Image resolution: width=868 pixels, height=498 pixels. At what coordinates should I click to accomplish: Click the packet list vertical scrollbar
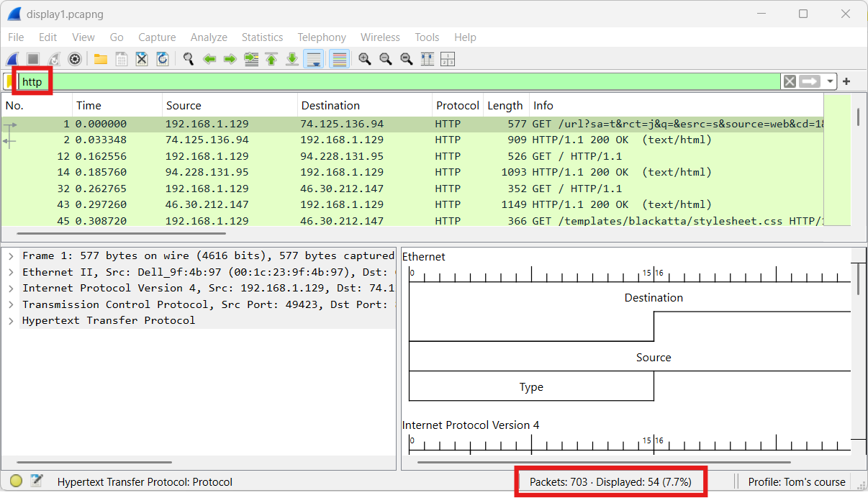point(858,117)
